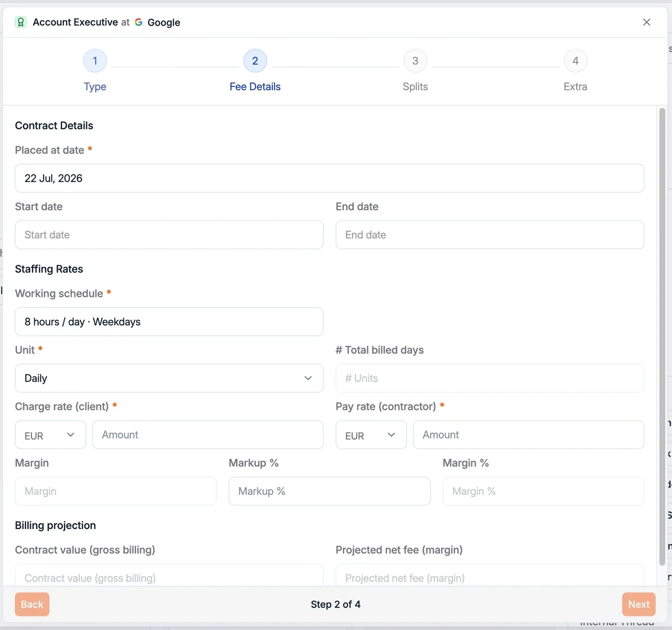
Task: Click the Total billed days units field
Action: coord(490,378)
